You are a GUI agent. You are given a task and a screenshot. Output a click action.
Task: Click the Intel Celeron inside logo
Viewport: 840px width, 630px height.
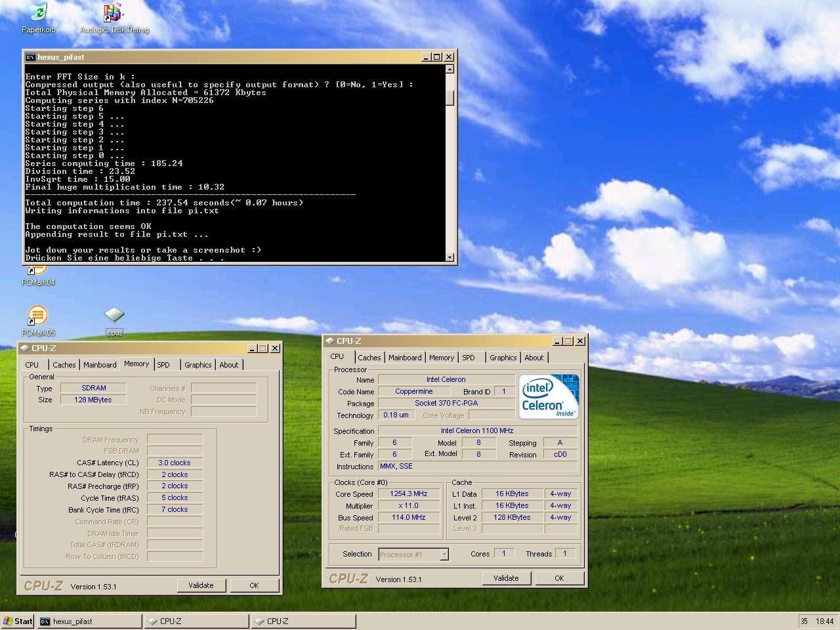coord(549,396)
